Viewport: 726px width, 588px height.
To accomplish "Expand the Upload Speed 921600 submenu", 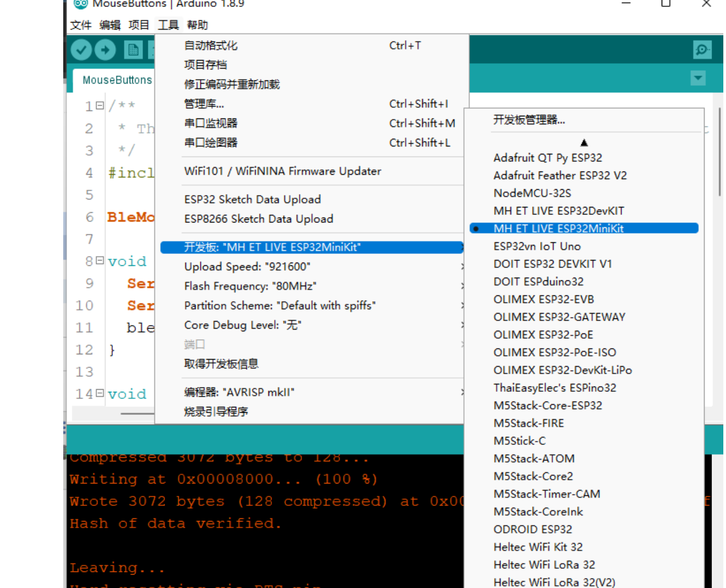I will point(312,266).
